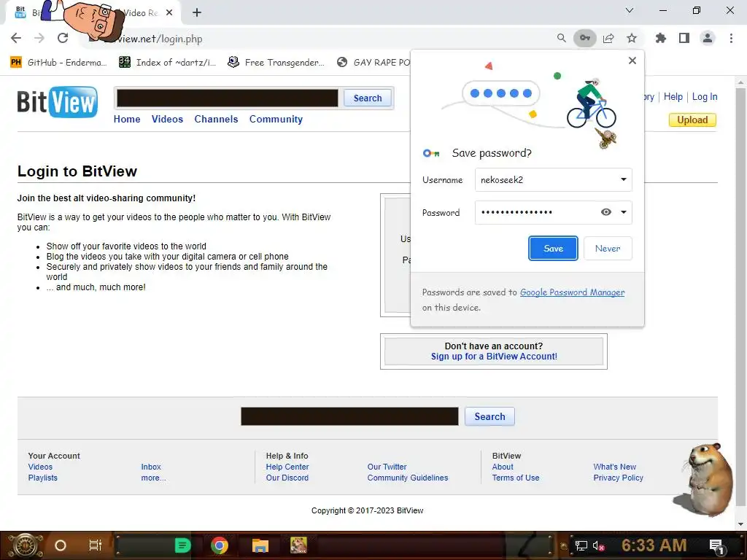Image resolution: width=747 pixels, height=560 pixels.
Task: Click the bottom Search button
Action: coord(489,416)
